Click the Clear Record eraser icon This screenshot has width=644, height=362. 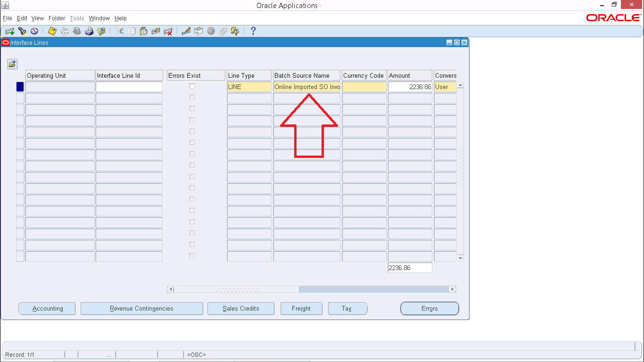click(156, 31)
